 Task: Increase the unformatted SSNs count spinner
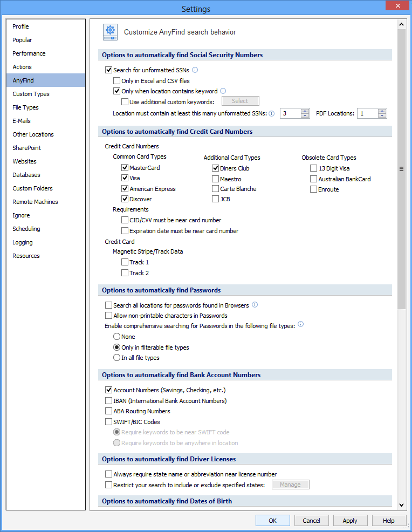pyautogui.click(x=305, y=111)
